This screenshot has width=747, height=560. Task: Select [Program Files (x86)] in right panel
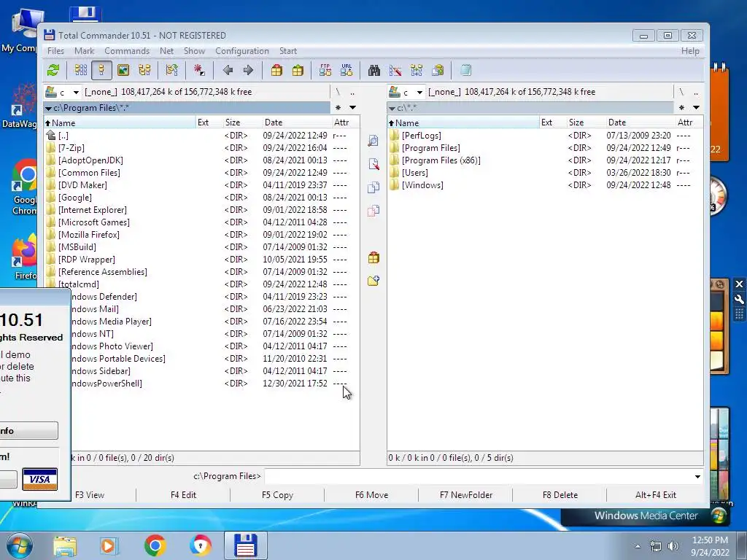pyautogui.click(x=545, y=160)
